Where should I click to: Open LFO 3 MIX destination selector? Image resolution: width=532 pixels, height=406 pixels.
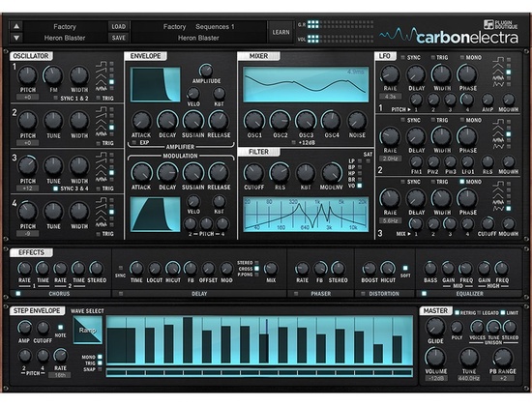point(403,234)
